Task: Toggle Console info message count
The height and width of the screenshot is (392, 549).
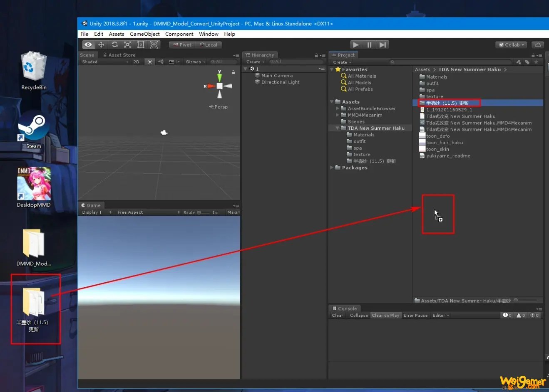Action: [507, 315]
